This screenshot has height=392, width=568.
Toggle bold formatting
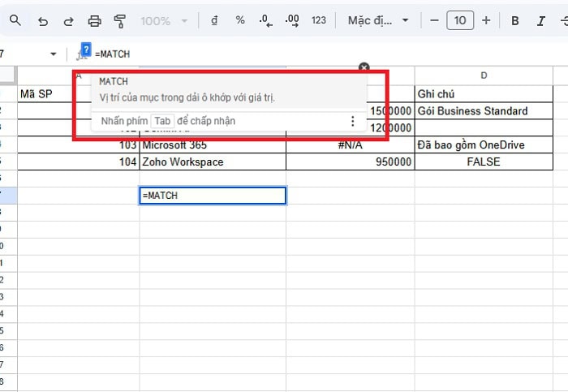point(515,20)
